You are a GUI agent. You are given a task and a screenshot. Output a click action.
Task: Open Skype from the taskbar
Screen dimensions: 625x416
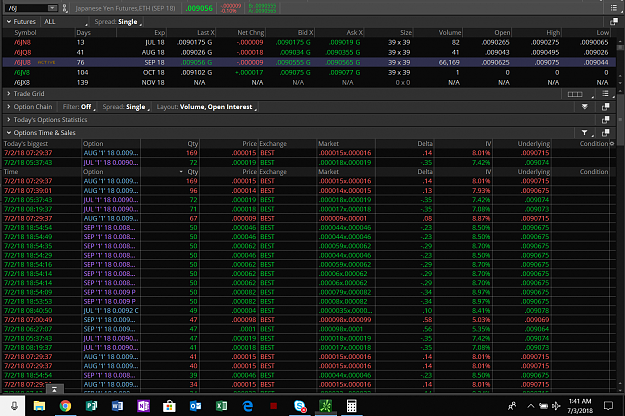tap(300, 406)
